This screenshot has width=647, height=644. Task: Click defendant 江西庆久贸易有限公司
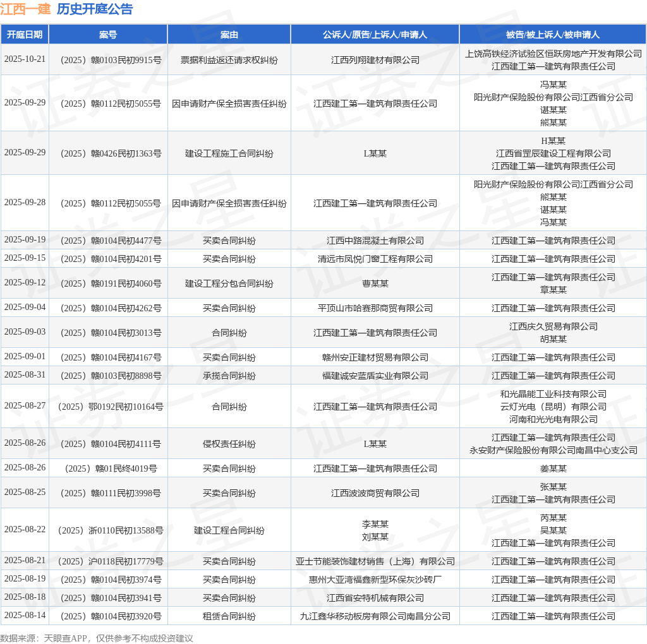point(553,326)
